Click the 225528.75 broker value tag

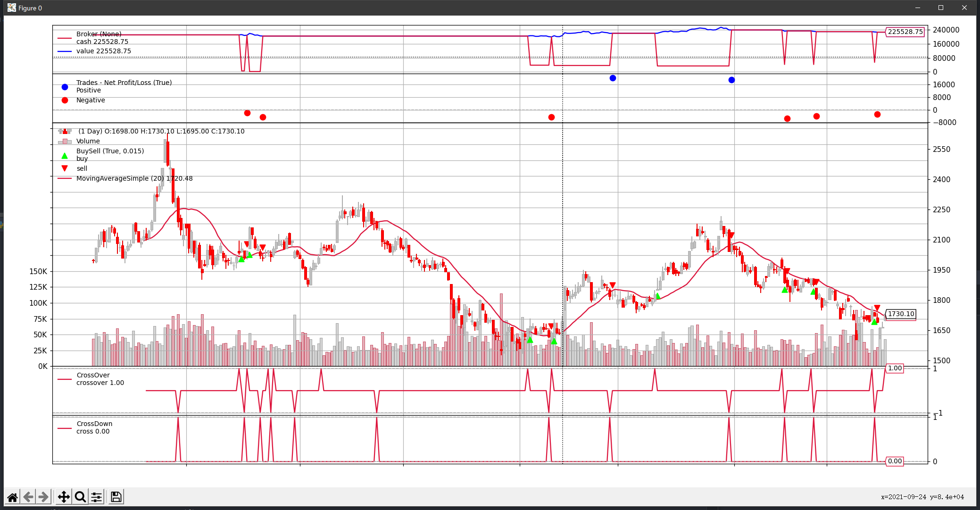(905, 32)
